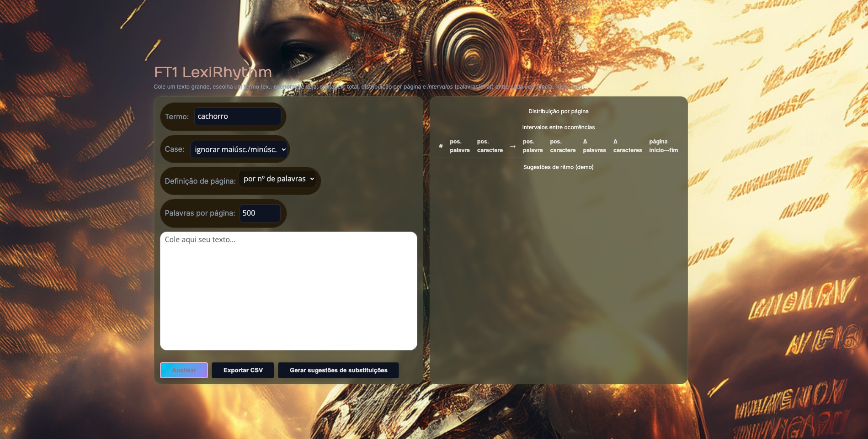Expand the Definição de página dropdown
The image size is (868, 439).
(x=277, y=179)
